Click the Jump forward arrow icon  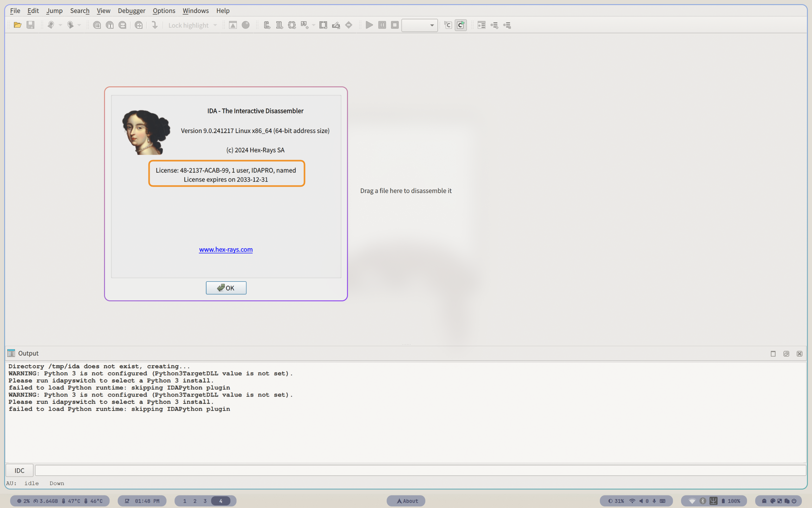70,25
